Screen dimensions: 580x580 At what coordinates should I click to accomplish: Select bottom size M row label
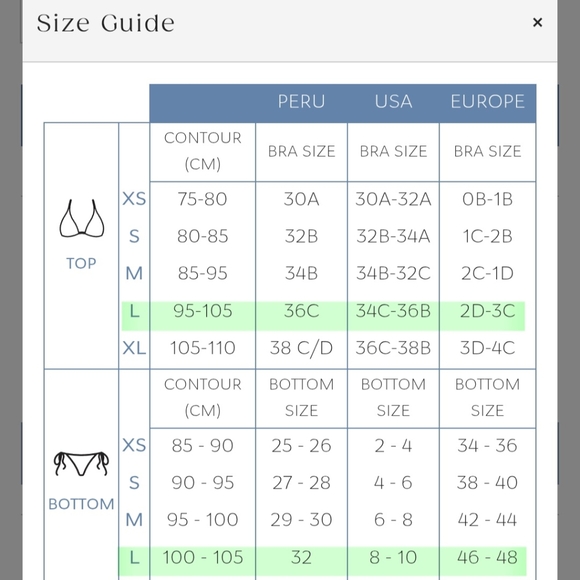click(x=134, y=520)
